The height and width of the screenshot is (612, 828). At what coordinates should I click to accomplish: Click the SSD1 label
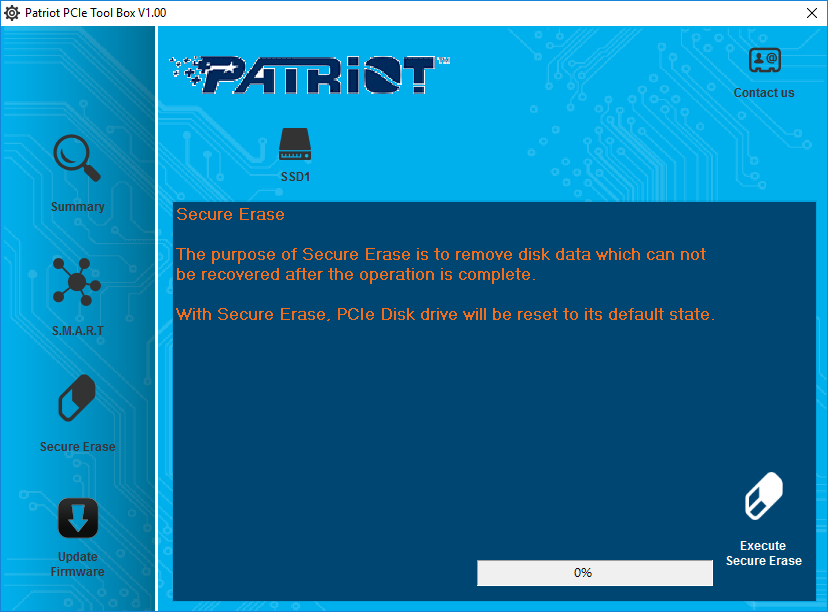click(295, 177)
